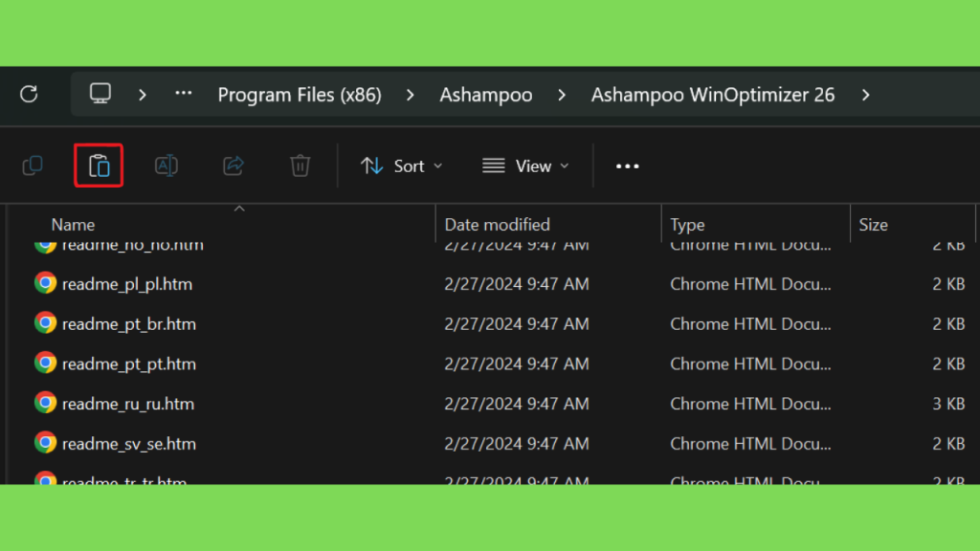Click the Paste toolbar icon
This screenshot has width=980, height=551.
(99, 165)
